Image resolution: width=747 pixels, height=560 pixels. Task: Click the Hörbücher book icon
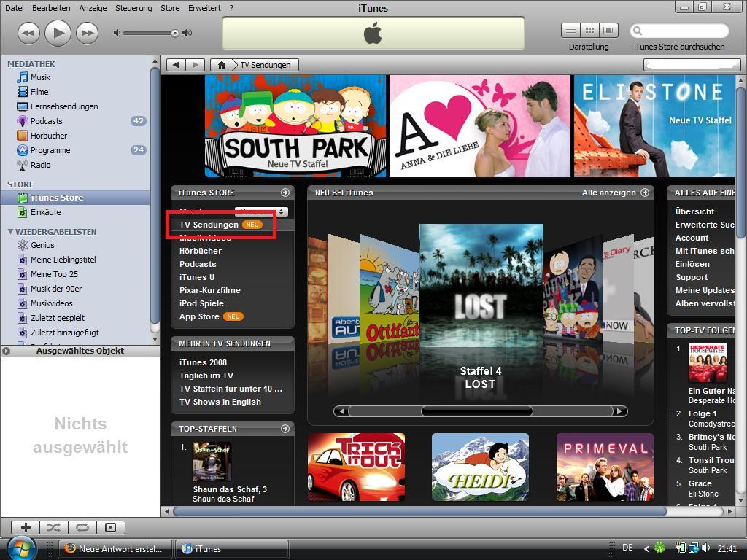point(23,135)
